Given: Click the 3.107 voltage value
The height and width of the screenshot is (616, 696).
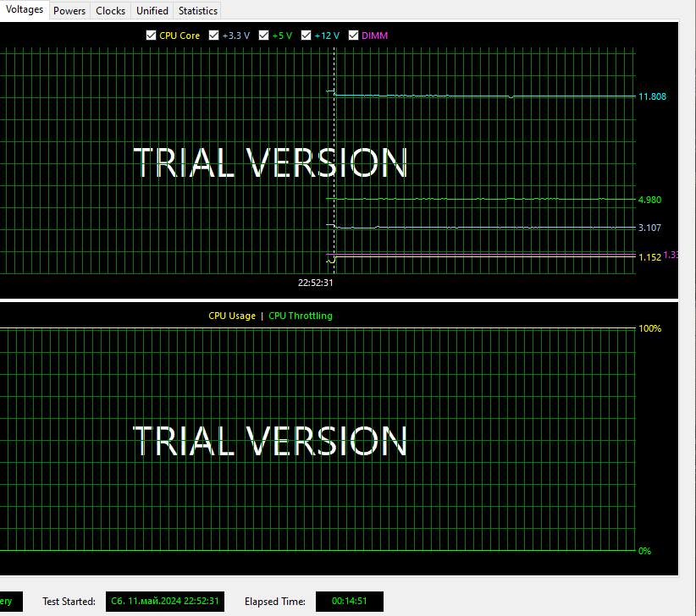Looking at the screenshot, I should click(649, 228).
